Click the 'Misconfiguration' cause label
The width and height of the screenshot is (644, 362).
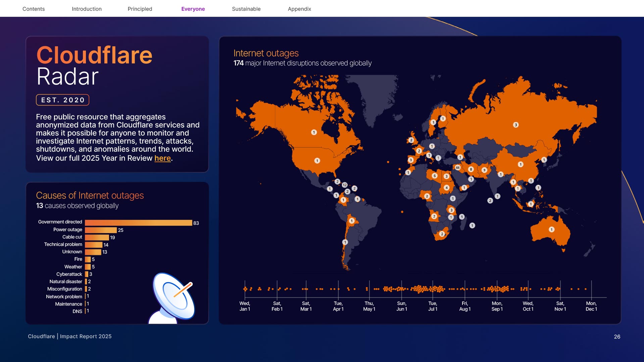click(64, 289)
